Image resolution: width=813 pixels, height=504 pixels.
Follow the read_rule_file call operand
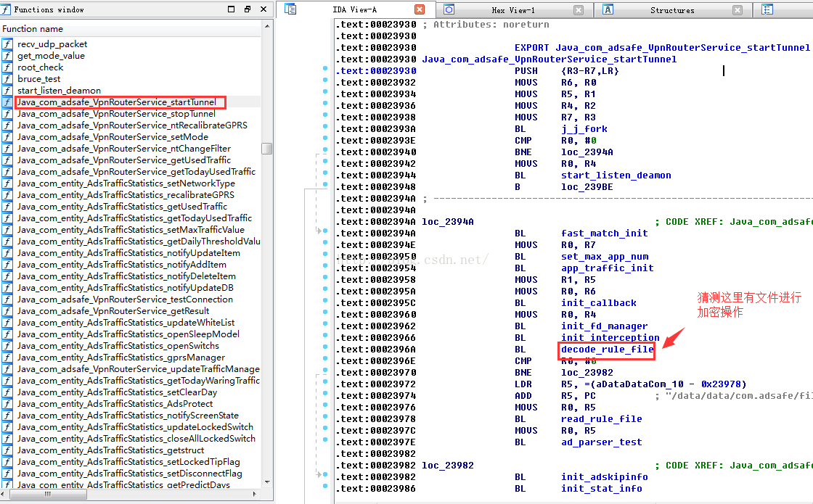coord(602,419)
